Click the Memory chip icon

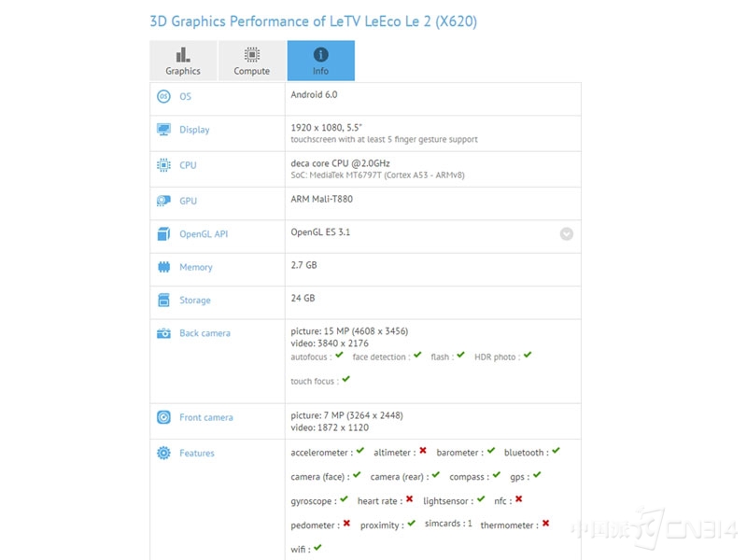[x=163, y=267]
